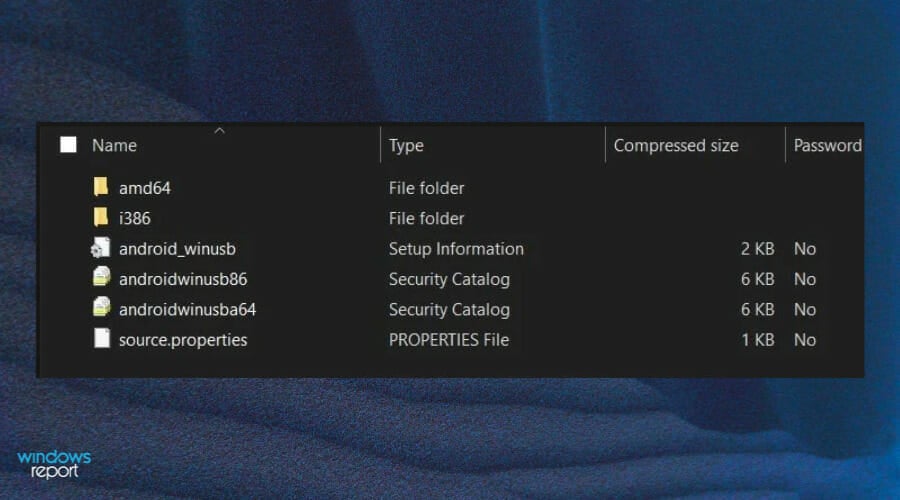900x500 pixels.
Task: Select the i386 file name
Action: tap(135, 219)
